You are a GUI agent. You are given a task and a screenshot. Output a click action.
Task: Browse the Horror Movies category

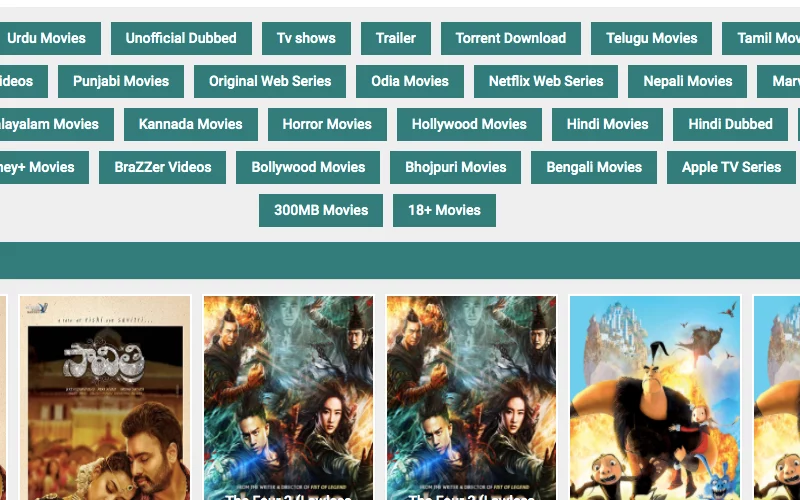(x=327, y=124)
